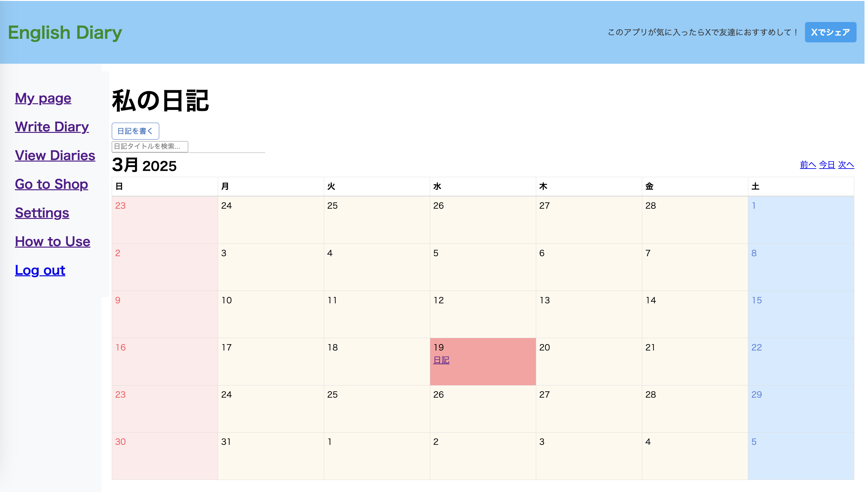Open the 日記 entry on March 19

(x=441, y=360)
